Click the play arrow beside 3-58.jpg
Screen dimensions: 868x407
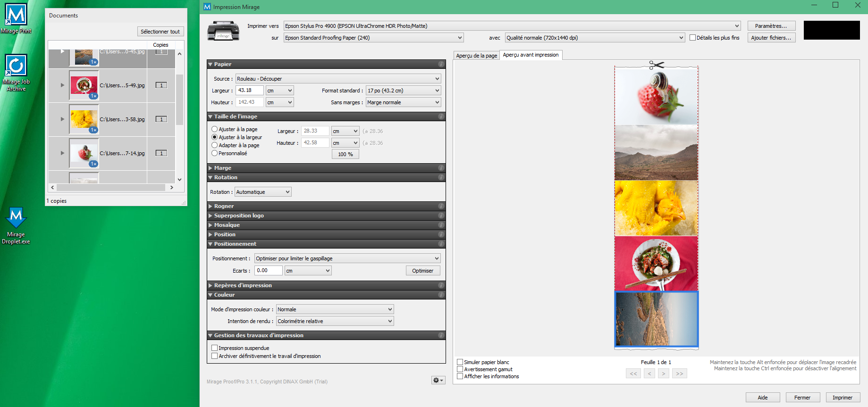[x=62, y=119]
